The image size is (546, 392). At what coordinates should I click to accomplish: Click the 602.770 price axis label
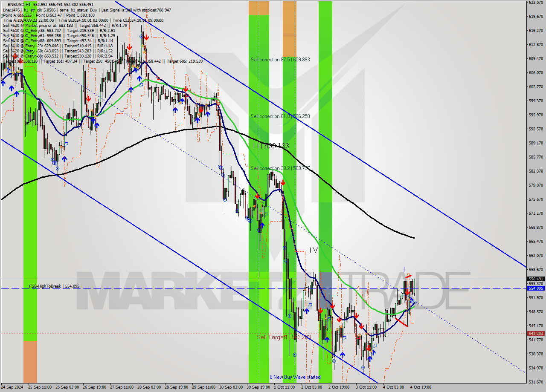536,86
